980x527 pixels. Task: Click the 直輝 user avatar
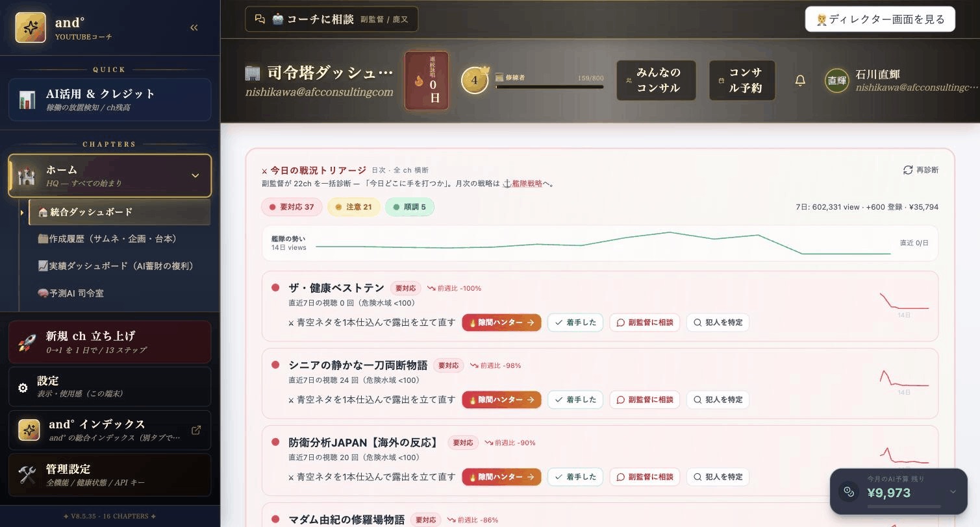tap(836, 80)
